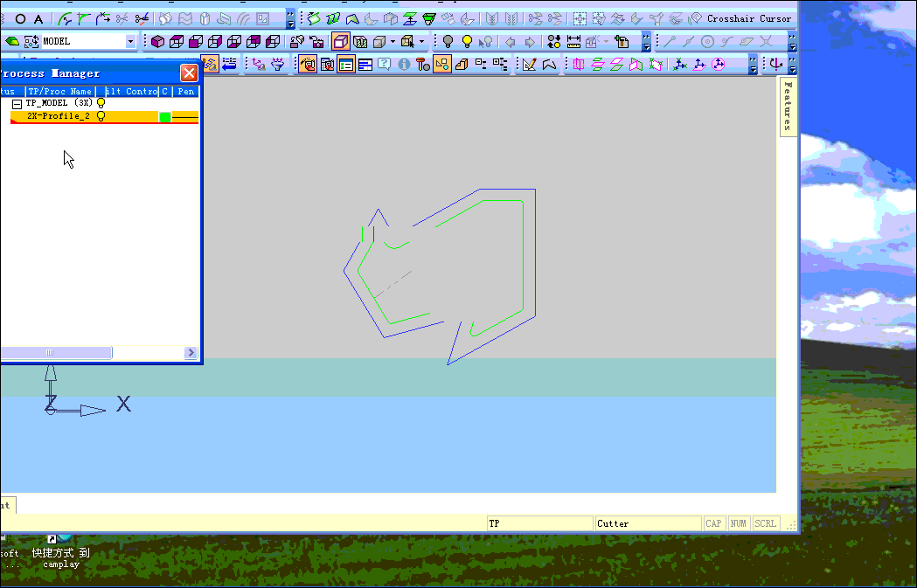
Task: Select the highlighted shaded cube view icon
Action: click(x=339, y=39)
